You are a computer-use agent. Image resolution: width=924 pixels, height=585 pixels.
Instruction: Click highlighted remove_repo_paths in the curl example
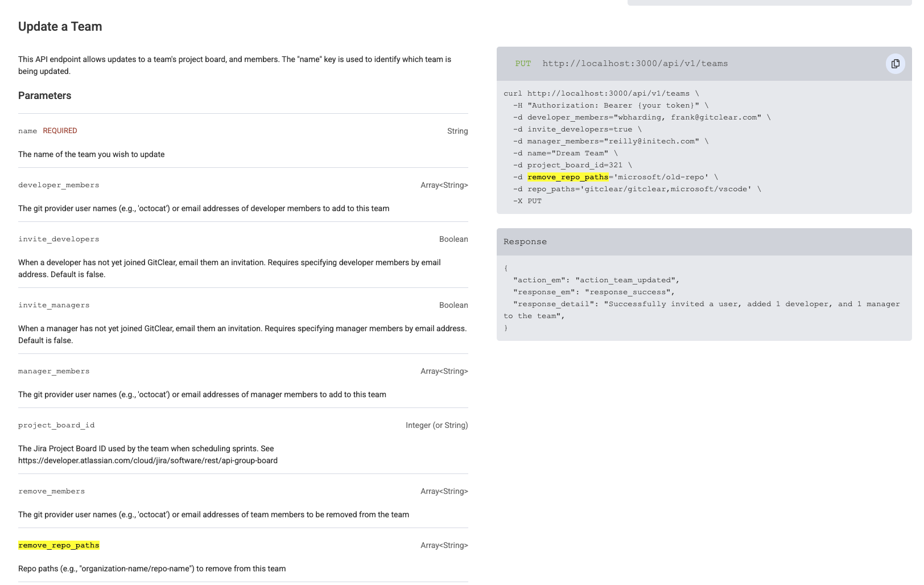tap(568, 177)
